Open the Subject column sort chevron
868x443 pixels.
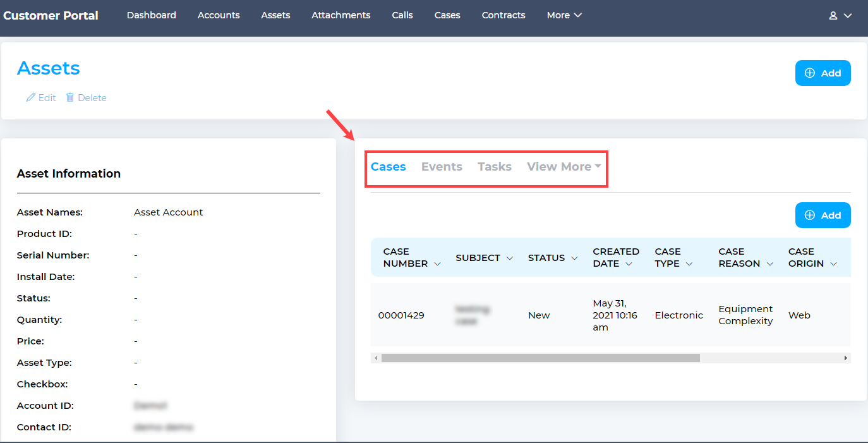(x=510, y=258)
